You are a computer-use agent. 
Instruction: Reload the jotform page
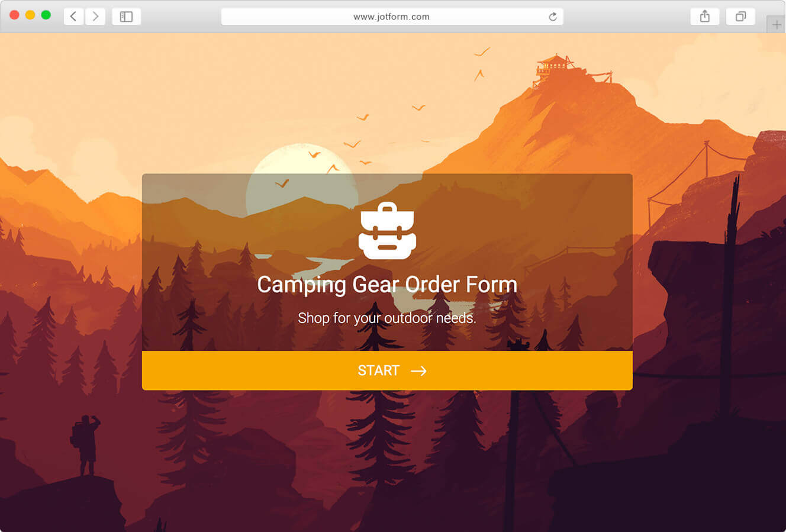click(553, 17)
